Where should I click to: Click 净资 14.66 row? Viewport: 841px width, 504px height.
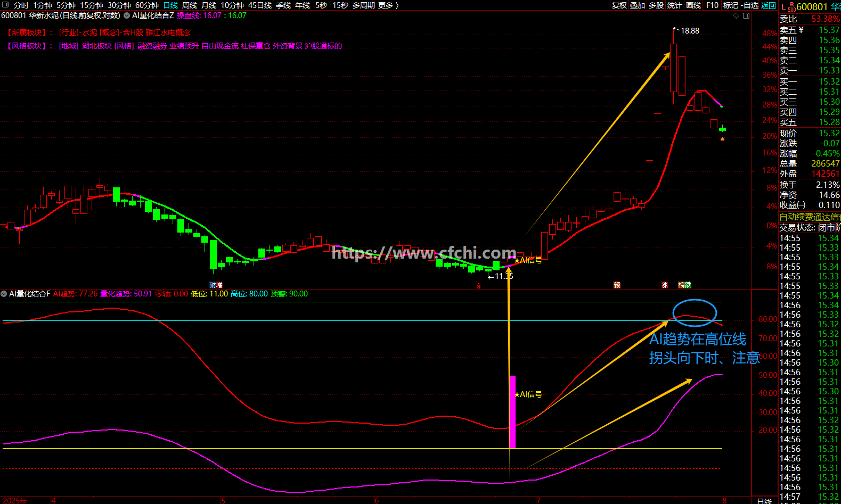pos(810,195)
